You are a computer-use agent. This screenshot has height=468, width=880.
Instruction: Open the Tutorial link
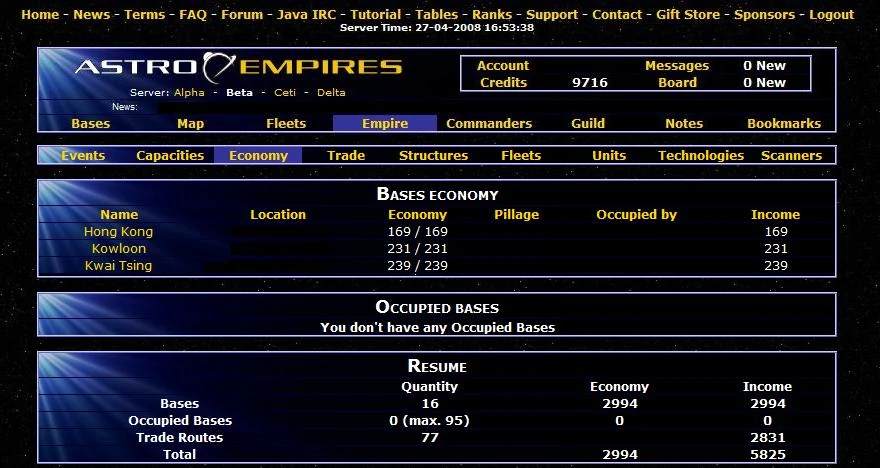click(x=376, y=15)
